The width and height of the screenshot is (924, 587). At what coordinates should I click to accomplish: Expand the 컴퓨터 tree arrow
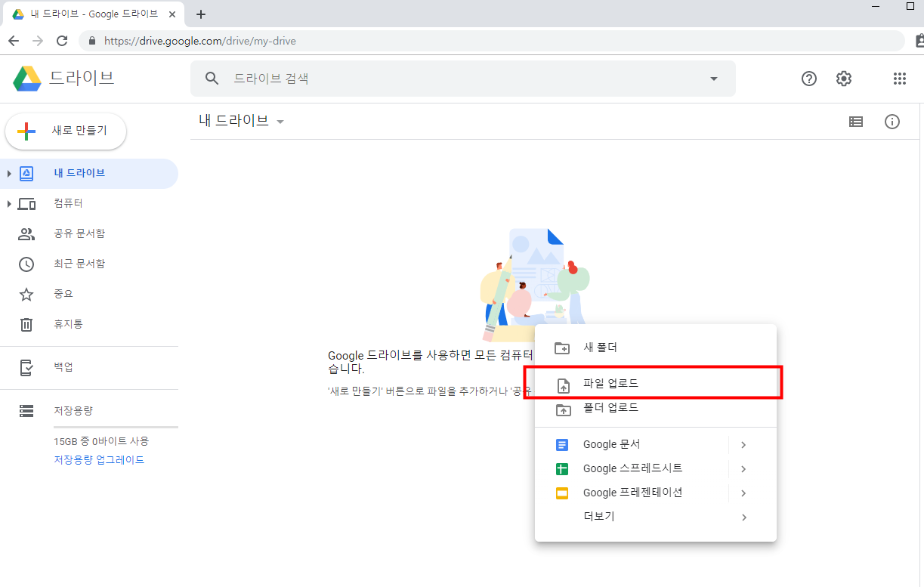point(9,204)
